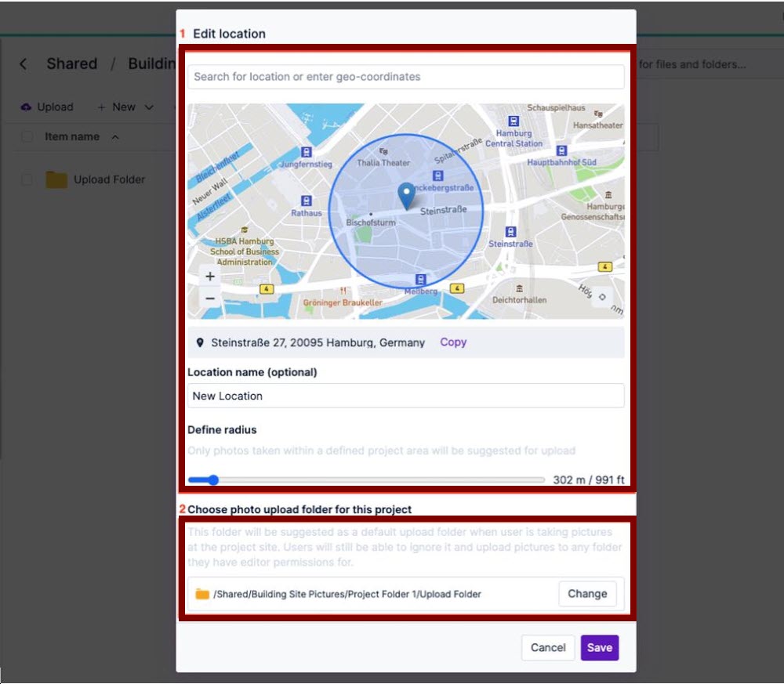This screenshot has height=684, width=784.
Task: Click the map recenter compass icon
Action: pyautogui.click(x=601, y=297)
